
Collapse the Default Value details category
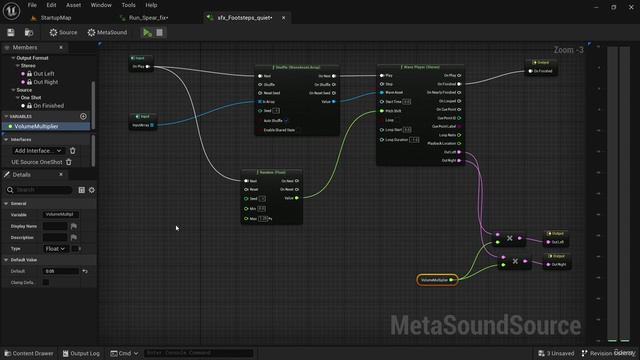pos(6,260)
